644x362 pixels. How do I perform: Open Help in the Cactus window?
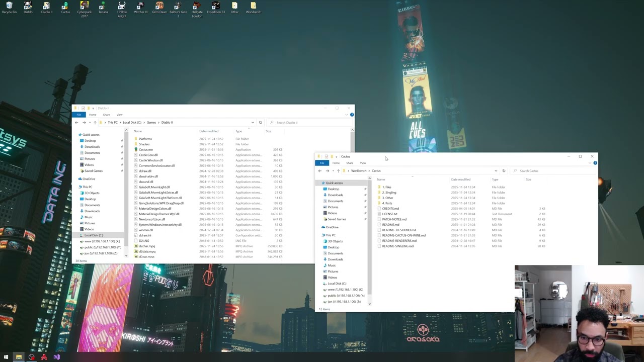click(595, 163)
